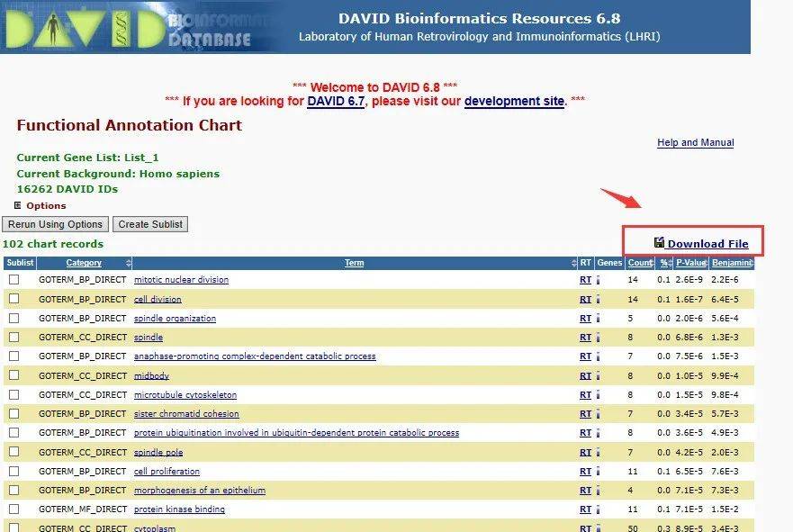Sort table by the P-Value column header

(691, 263)
